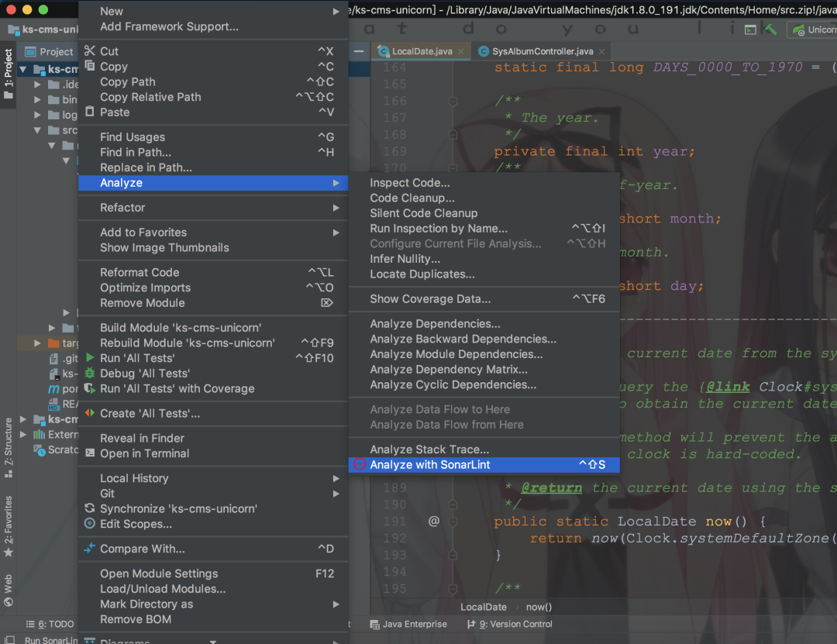The image size is (837, 644).
Task: Toggle the 2: Favorites side panel
Action: (8, 526)
